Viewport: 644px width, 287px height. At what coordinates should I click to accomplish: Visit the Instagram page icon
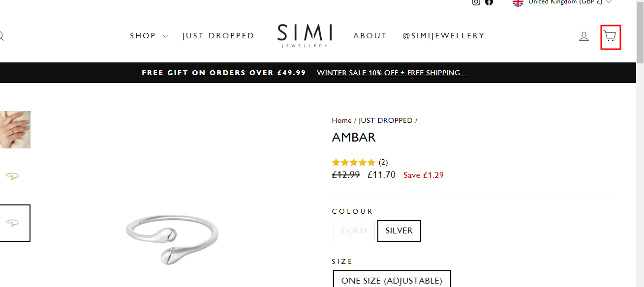[476, 2]
